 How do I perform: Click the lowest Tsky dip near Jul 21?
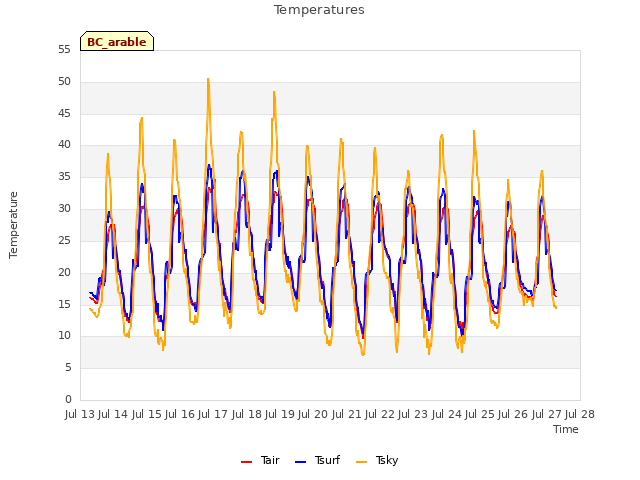(363, 354)
